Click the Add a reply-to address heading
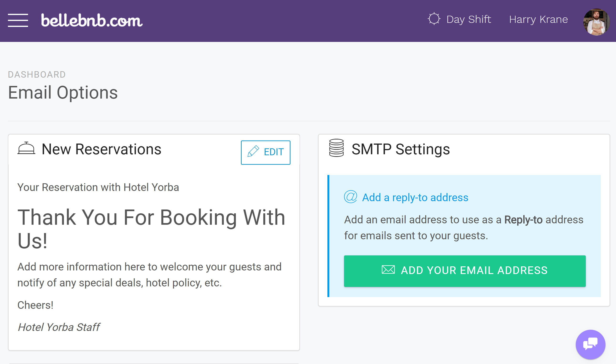This screenshot has width=616, height=364. [x=415, y=197]
